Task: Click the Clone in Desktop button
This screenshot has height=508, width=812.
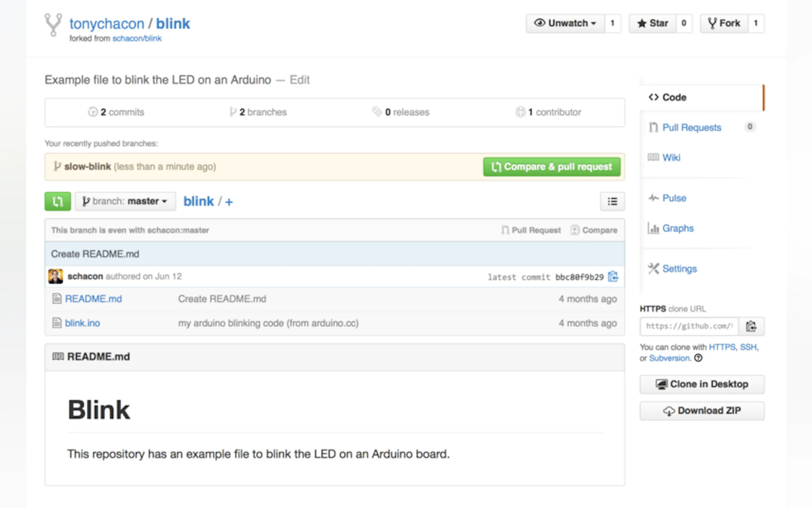Action: click(x=702, y=385)
